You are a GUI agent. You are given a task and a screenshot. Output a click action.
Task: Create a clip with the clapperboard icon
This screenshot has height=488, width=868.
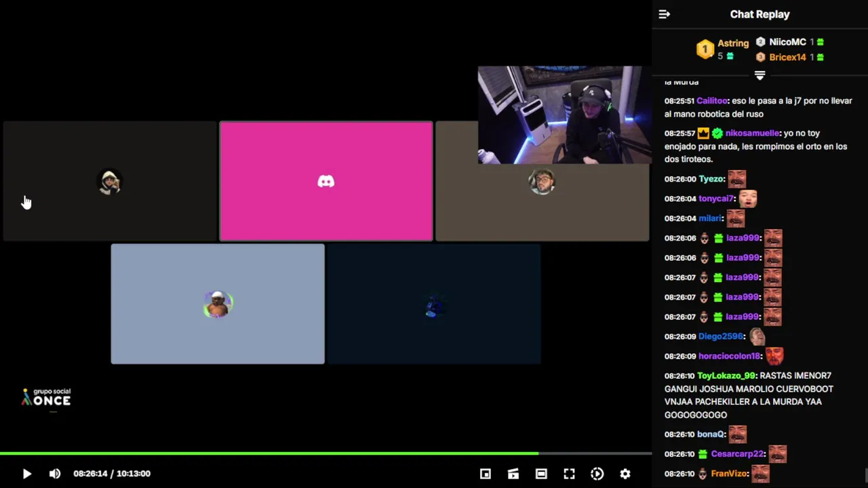click(x=513, y=474)
